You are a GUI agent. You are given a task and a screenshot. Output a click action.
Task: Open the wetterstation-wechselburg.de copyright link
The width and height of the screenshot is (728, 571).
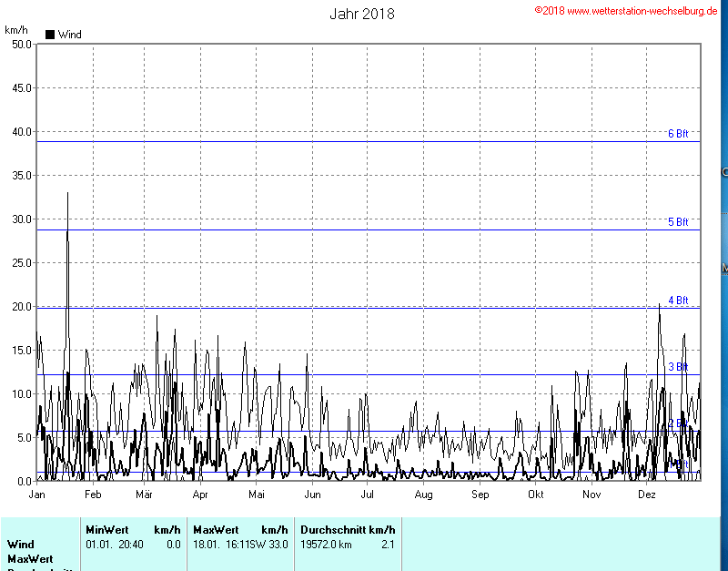(626, 11)
